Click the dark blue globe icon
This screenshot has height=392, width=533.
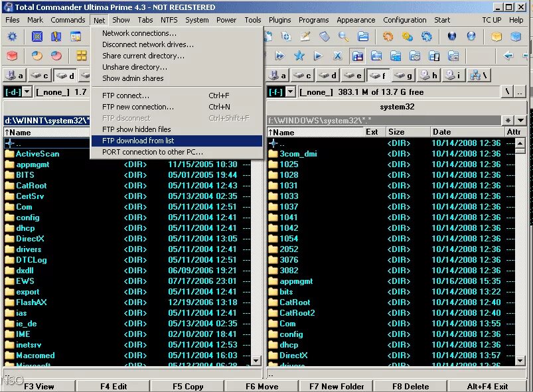click(x=452, y=36)
